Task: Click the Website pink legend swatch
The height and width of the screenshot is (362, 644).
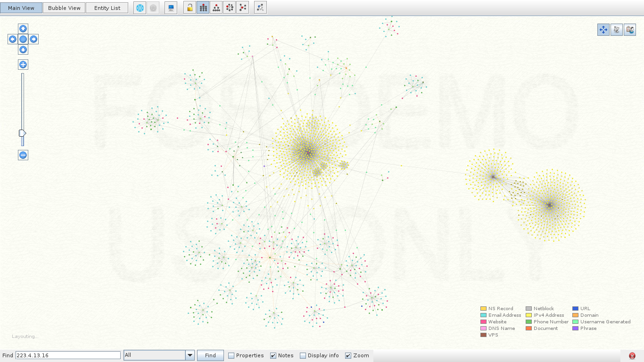Action: [483, 322]
